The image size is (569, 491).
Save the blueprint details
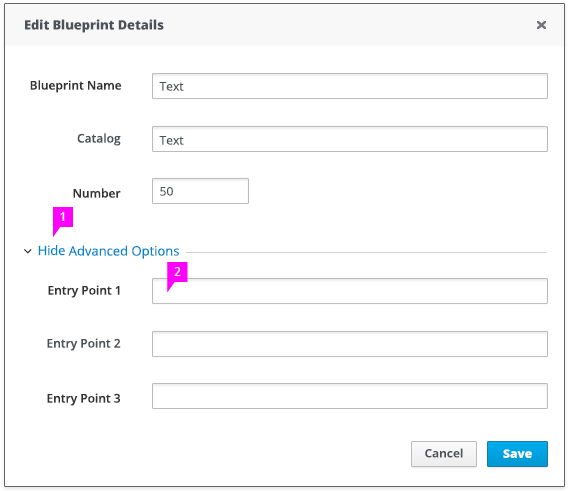point(517,454)
